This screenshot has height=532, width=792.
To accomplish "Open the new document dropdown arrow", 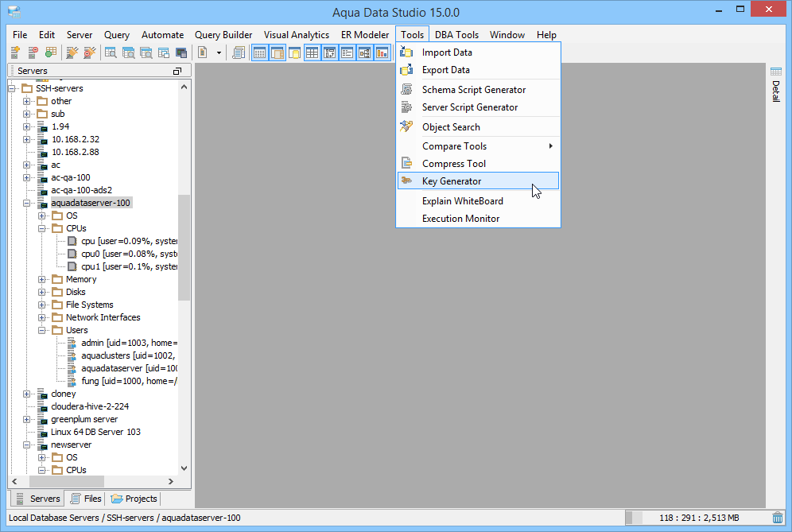I will [219, 52].
